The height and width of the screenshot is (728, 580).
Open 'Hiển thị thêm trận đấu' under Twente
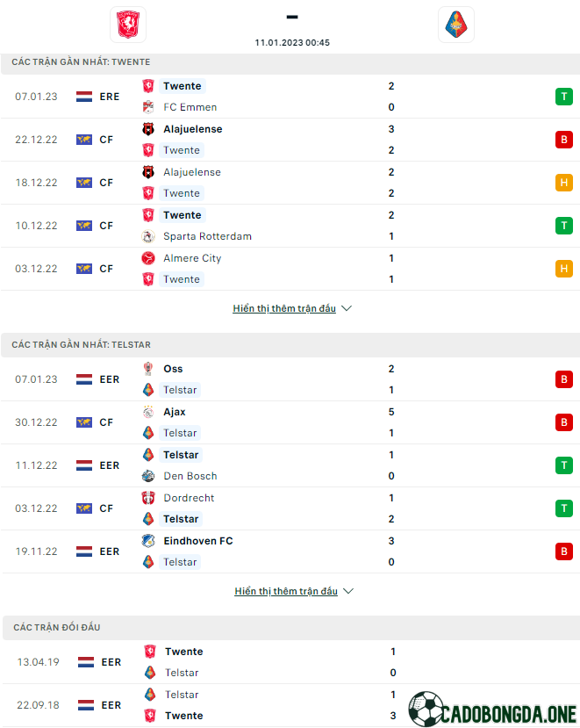(x=284, y=308)
